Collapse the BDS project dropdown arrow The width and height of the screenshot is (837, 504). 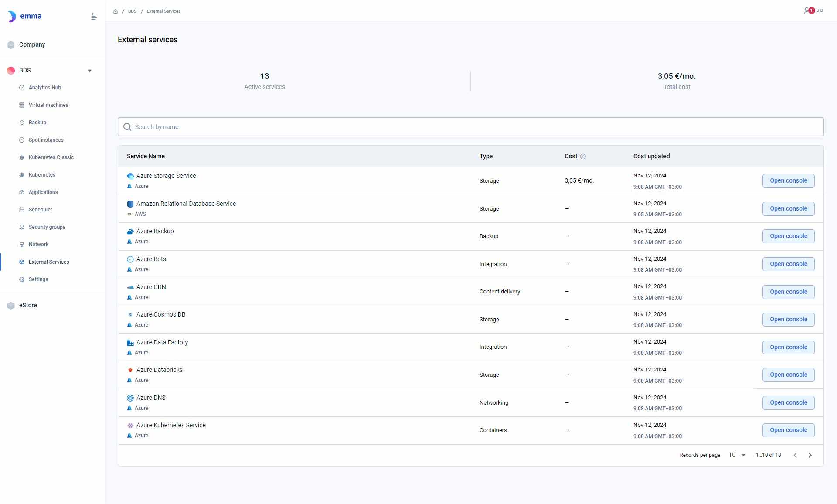click(90, 71)
